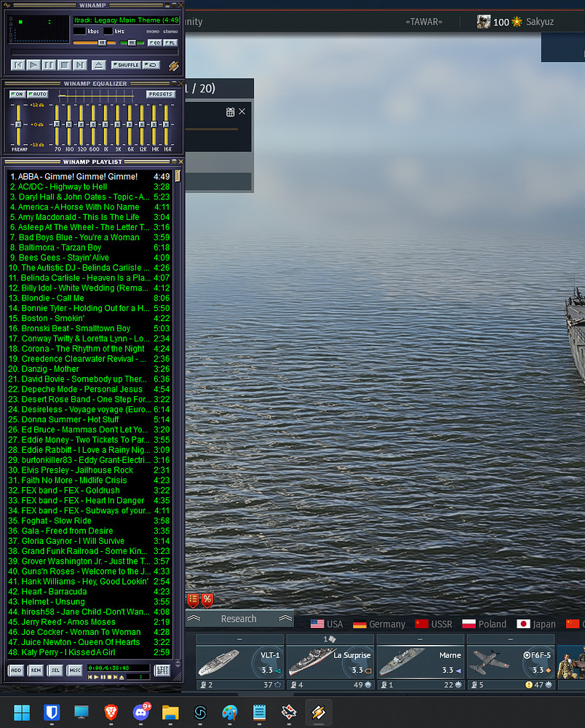This screenshot has width=585, height=728.
Task: Click the red percent discount icon
Action: tap(207, 600)
